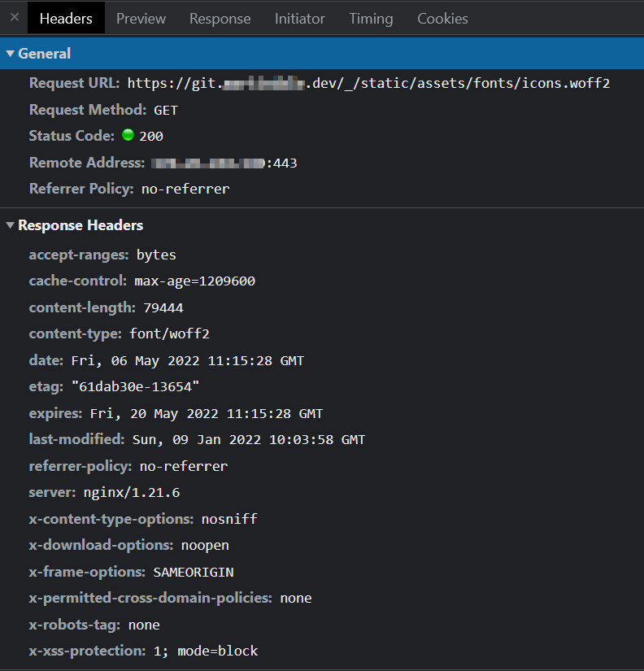The height and width of the screenshot is (671, 644).
Task: Click the Status Code 200 value
Action: (x=154, y=136)
